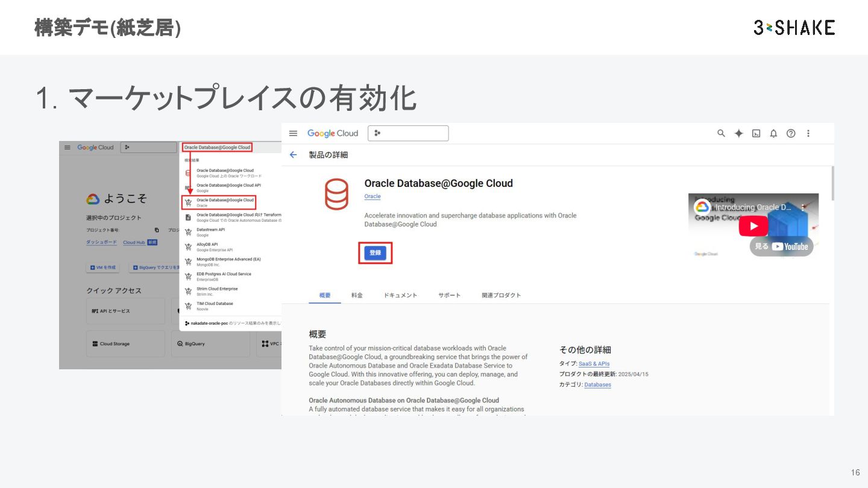Switch to the ドキュメント tab
The image size is (868, 488).
coord(400,295)
